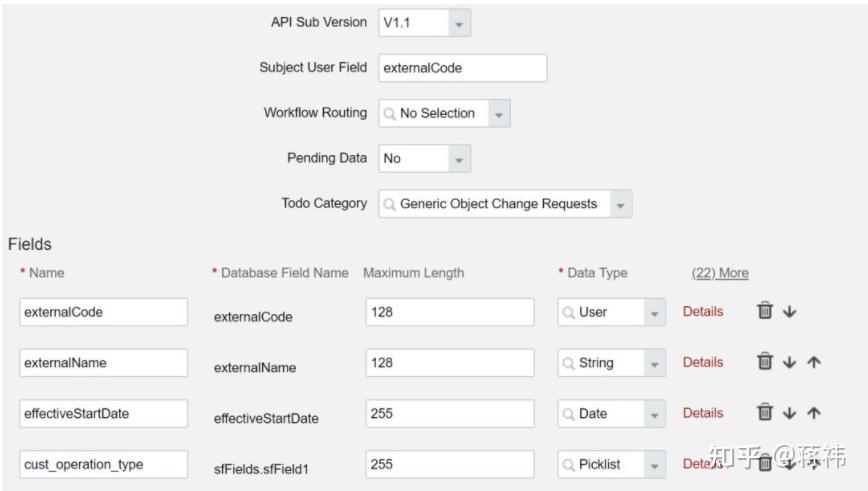
Task: Click the (22) More link
Action: point(720,273)
